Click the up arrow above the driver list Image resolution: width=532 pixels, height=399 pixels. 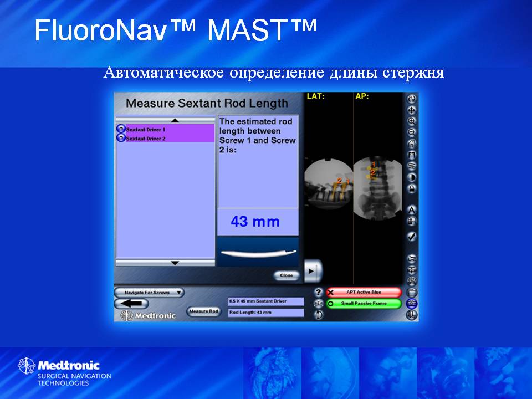point(165,120)
